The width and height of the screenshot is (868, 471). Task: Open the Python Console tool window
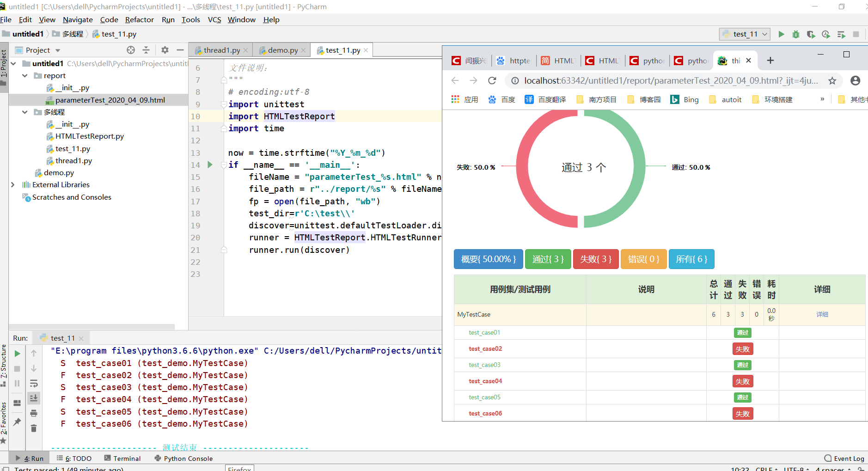(183, 458)
